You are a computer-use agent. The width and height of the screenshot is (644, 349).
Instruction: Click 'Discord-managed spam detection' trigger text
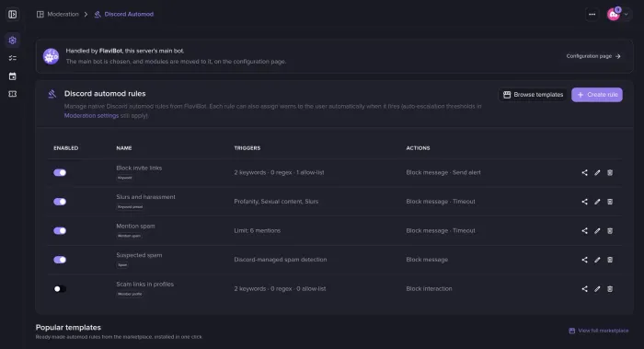tap(281, 260)
